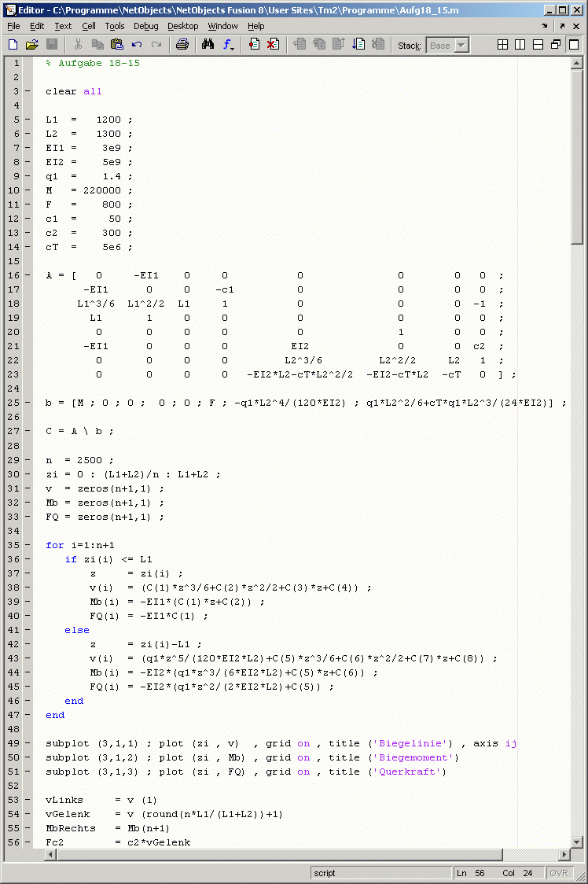Open the show functions dropdown arrow
The image size is (588, 884).
tap(233, 46)
